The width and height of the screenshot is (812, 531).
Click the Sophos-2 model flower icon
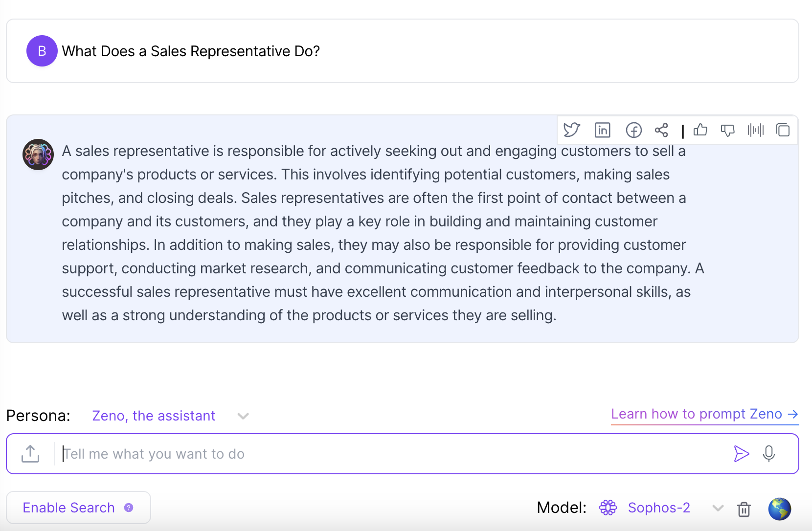(x=608, y=508)
